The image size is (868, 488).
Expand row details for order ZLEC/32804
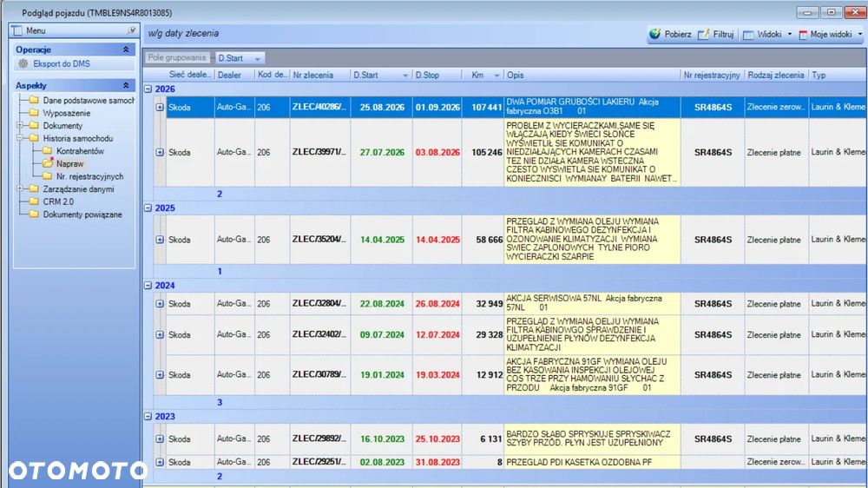click(160, 304)
